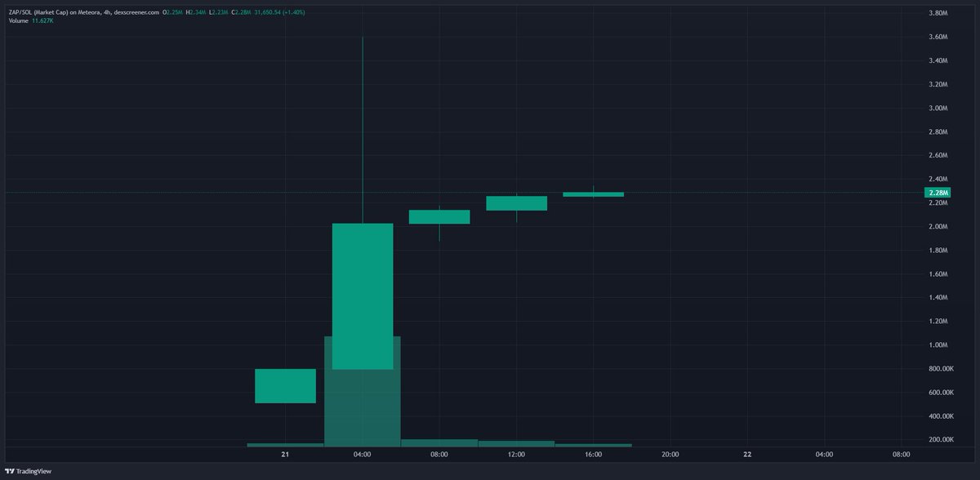The image size is (980, 480).
Task: Click the small 16:00 candle
Action: pos(594,194)
